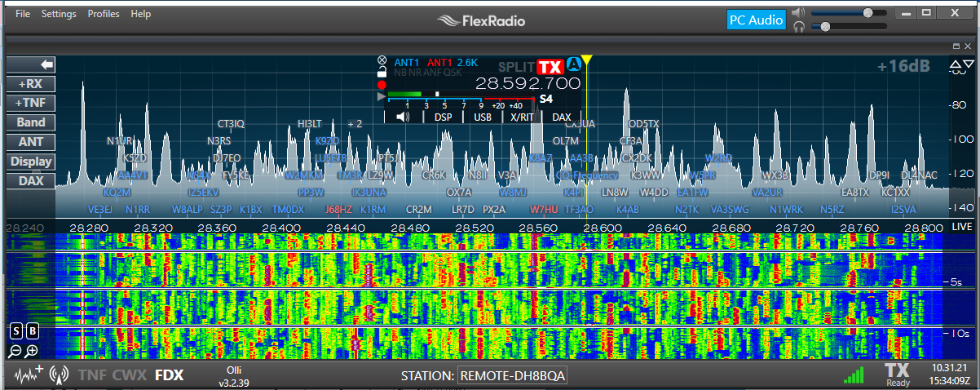Screen dimensions: 980x390
Task: Toggle SPLIT mode on slice
Action: [517, 67]
